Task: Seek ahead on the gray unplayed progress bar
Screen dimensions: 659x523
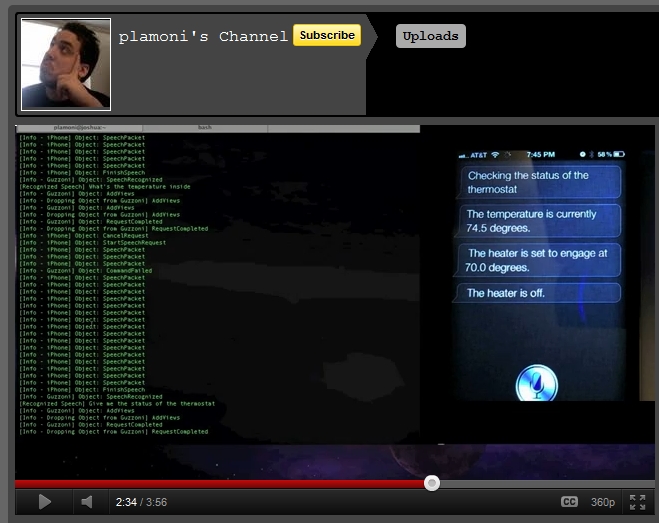Action: [x=540, y=483]
